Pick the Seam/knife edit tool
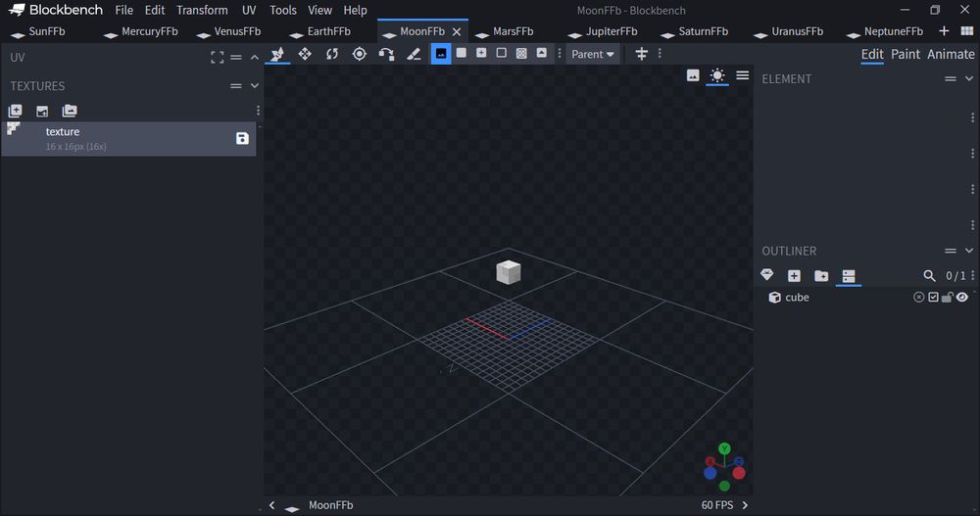 click(414, 55)
